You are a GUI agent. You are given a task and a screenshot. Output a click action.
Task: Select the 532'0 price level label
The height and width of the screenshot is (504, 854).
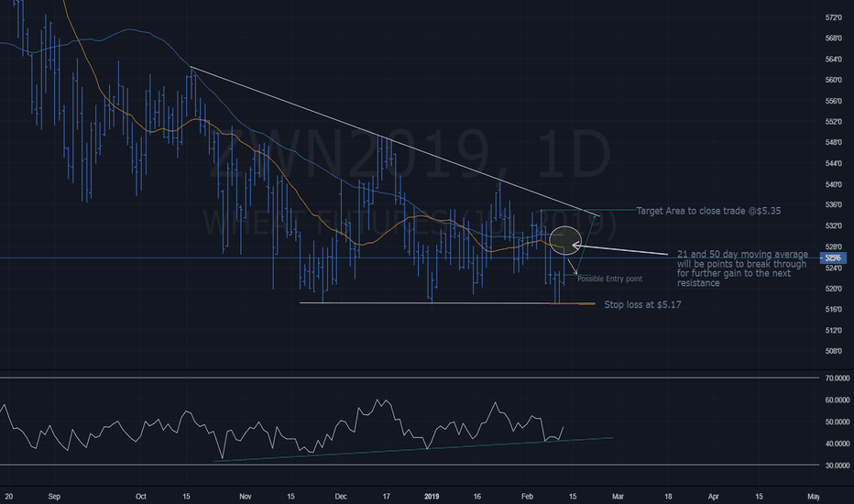point(833,225)
